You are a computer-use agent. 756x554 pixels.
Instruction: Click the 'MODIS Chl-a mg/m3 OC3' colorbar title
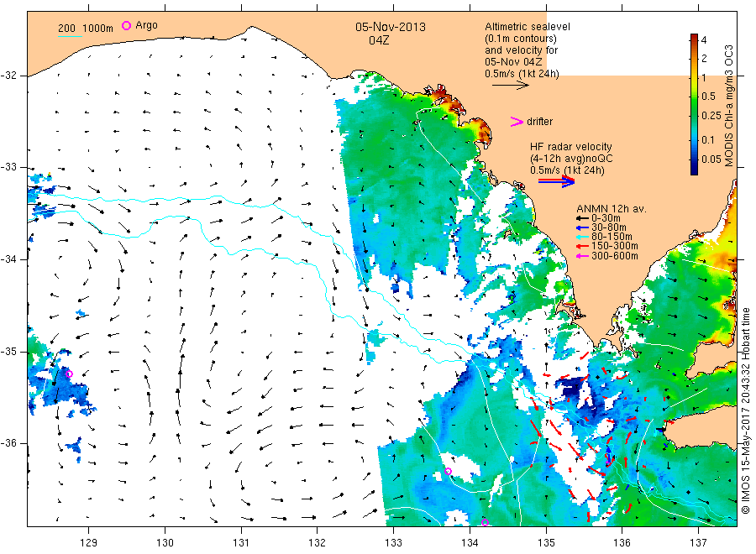(728, 106)
